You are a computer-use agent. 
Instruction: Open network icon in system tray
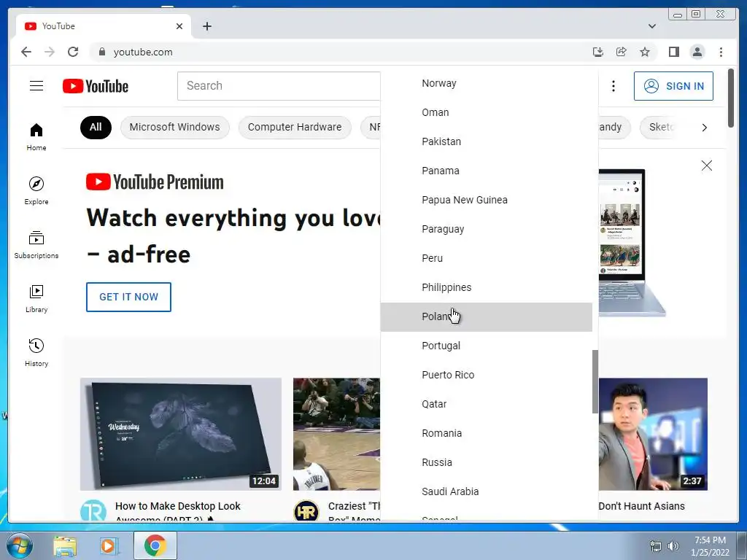point(656,546)
